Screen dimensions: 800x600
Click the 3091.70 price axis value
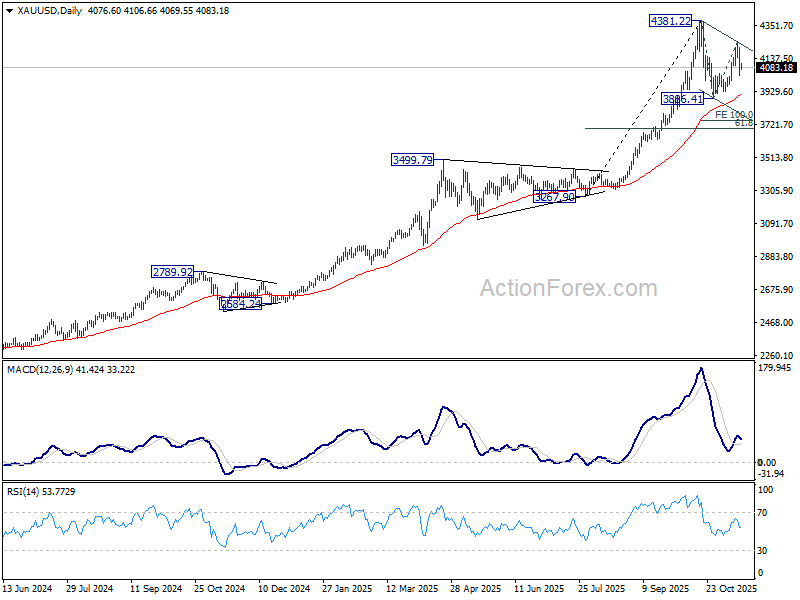776,223
